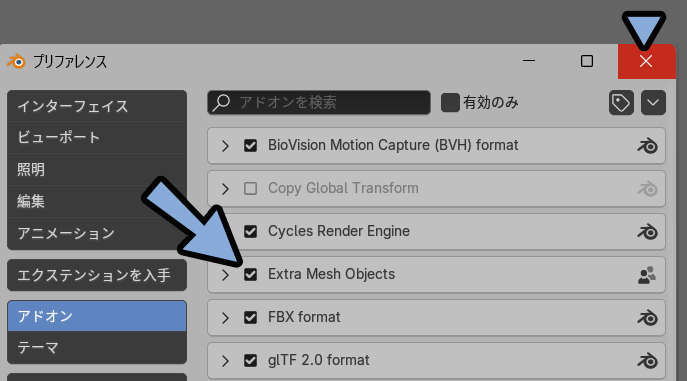The image size is (687, 381).
Task: Click Blender logo on Copy Global Transform row
Action: 647,189
